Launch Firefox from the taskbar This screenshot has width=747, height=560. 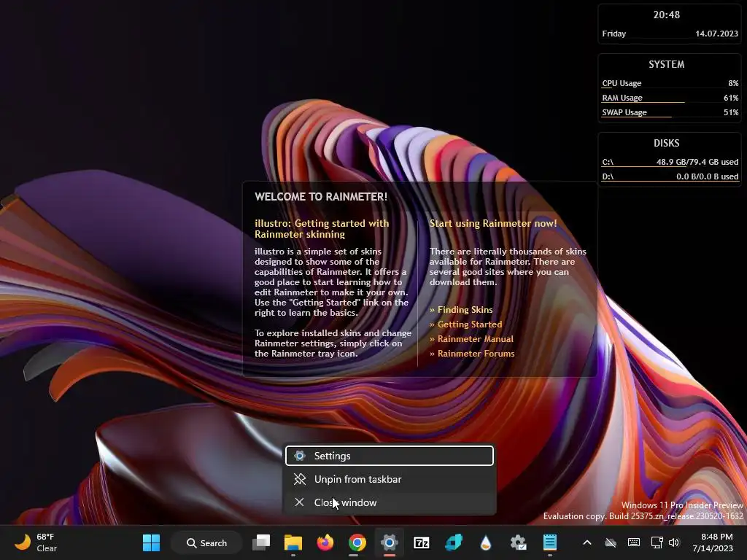click(325, 542)
